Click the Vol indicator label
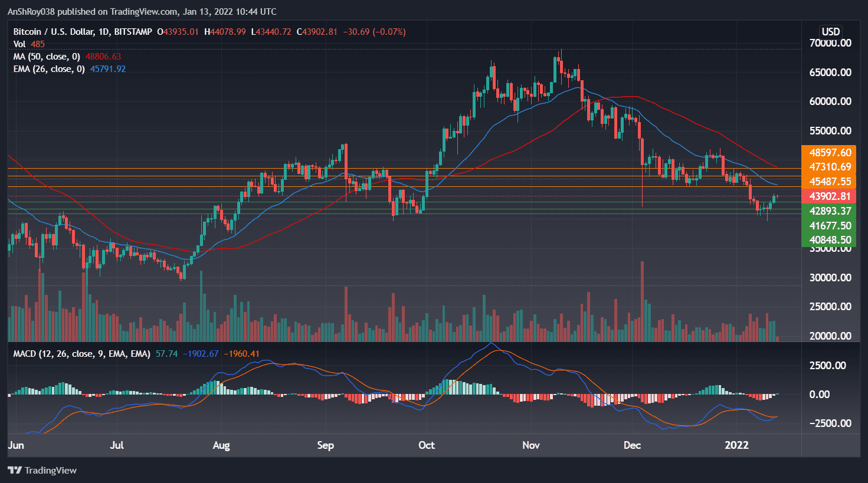Viewport: 868px width, 483px height. click(x=19, y=44)
